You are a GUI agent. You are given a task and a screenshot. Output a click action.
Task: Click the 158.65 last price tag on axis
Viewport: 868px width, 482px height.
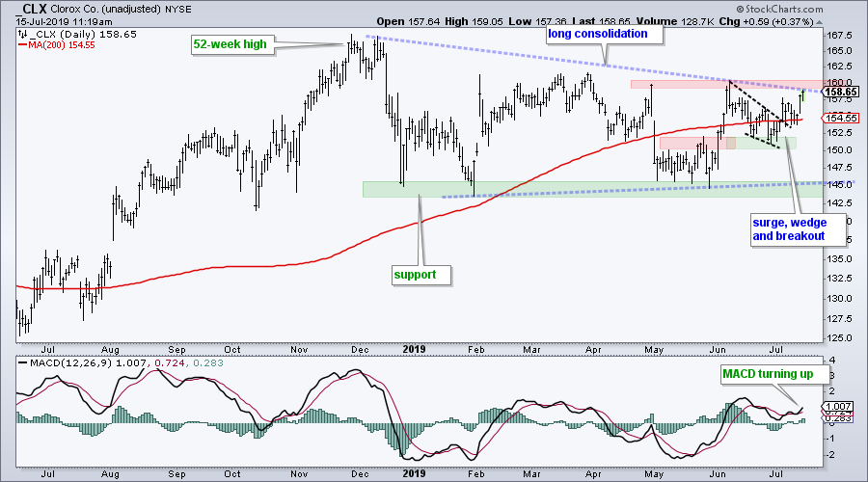pyautogui.click(x=841, y=92)
